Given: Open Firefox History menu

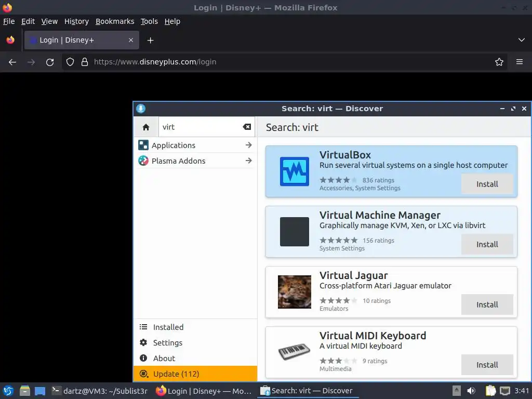Looking at the screenshot, I should 76,21.
